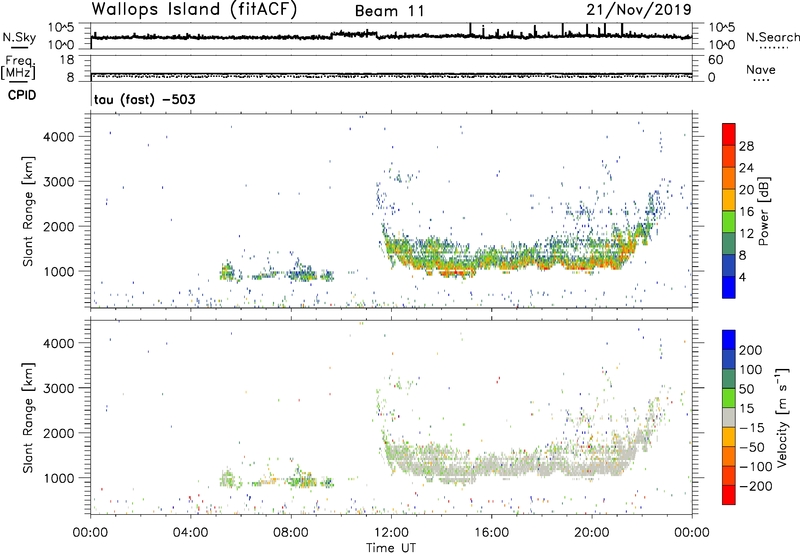Click the "N.Search" legend label
This screenshot has width=800, height=554.
(x=773, y=37)
